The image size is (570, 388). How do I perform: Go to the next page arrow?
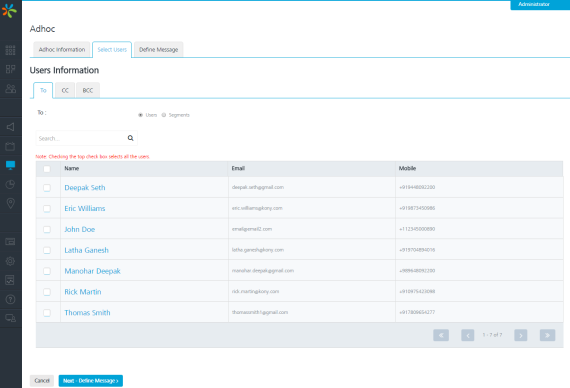point(521,335)
